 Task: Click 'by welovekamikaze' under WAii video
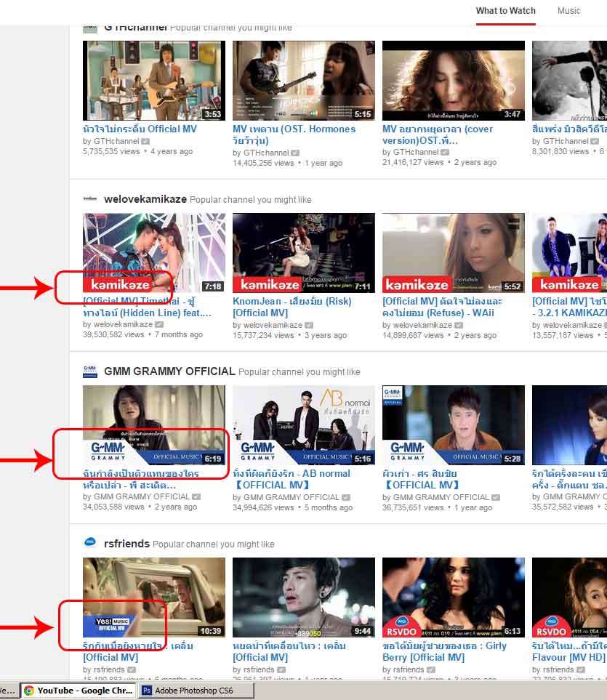click(x=417, y=325)
